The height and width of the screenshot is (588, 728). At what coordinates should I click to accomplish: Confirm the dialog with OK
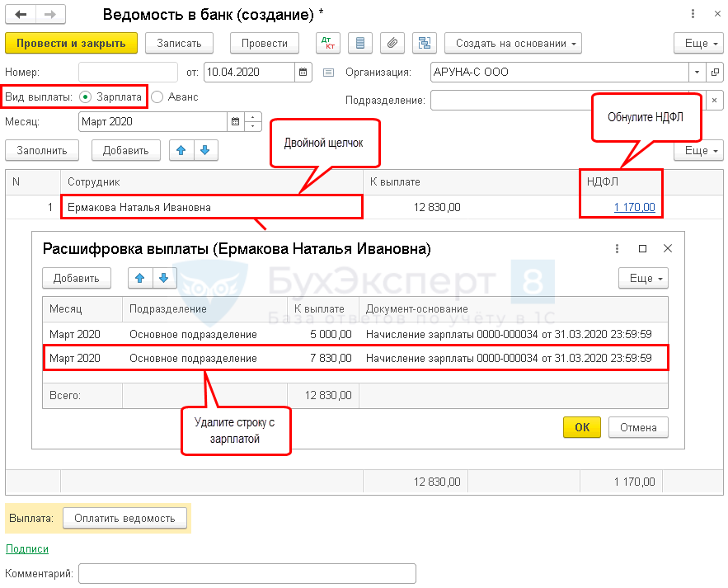tap(582, 427)
